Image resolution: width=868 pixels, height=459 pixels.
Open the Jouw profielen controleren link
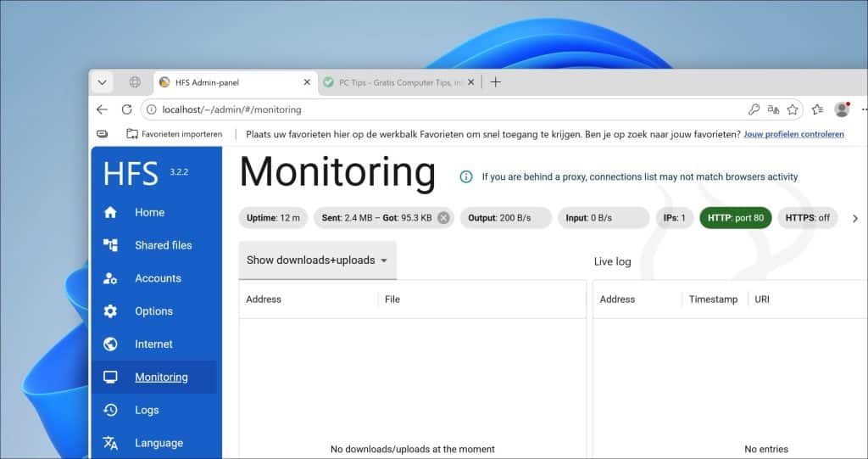click(x=793, y=134)
